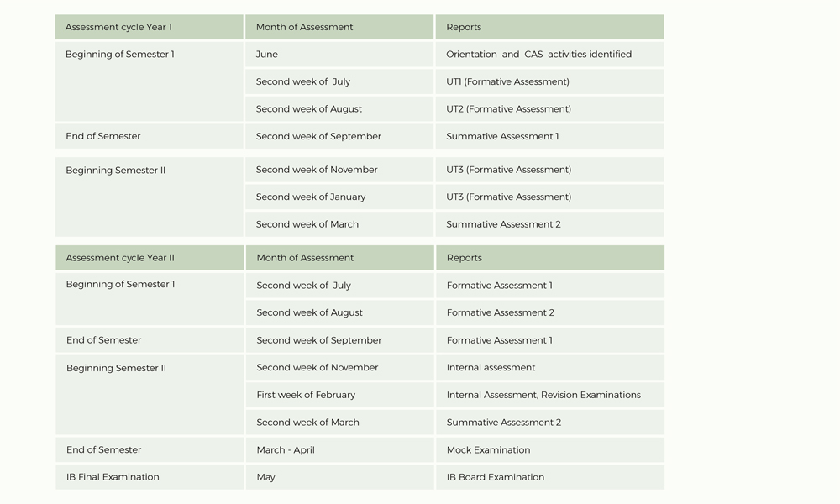Click the 'UT2 (Formative Assessment)' cell
This screenshot has width=840, height=504.
pyautogui.click(x=549, y=108)
